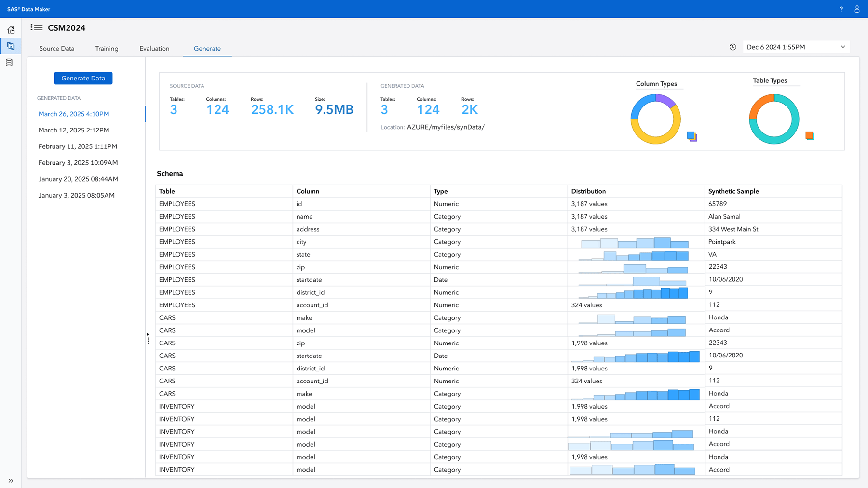Open the Dec 6 2024 1:55PM dropdown

tap(796, 47)
